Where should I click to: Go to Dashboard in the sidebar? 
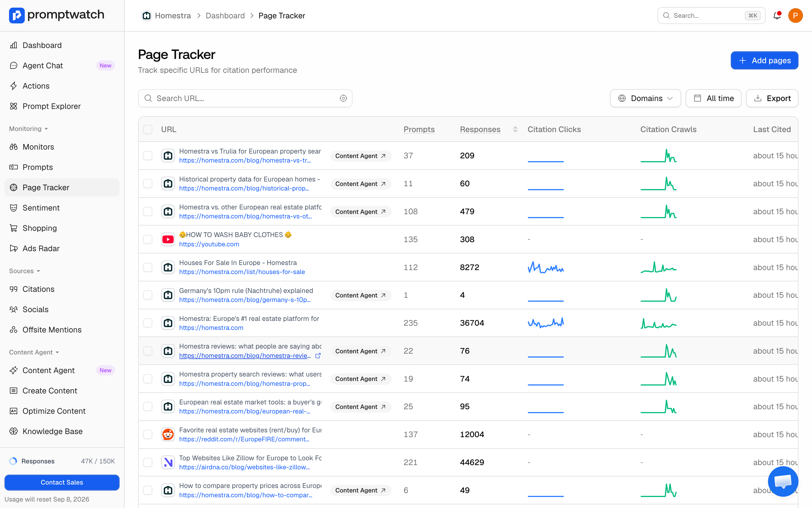pyautogui.click(x=62, y=45)
